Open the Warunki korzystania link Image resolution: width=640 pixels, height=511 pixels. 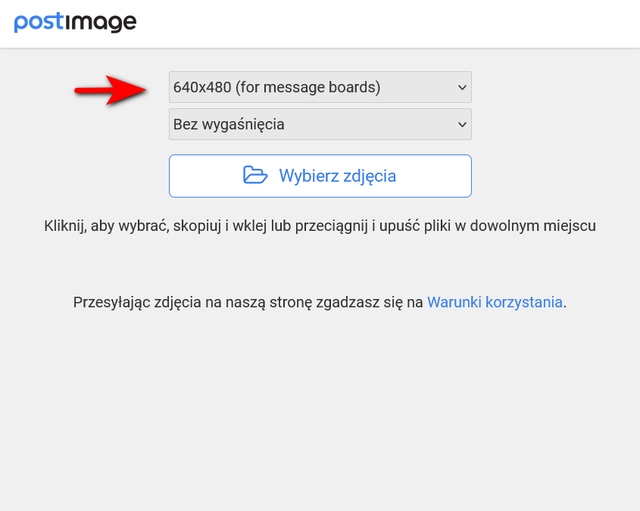tap(495, 302)
